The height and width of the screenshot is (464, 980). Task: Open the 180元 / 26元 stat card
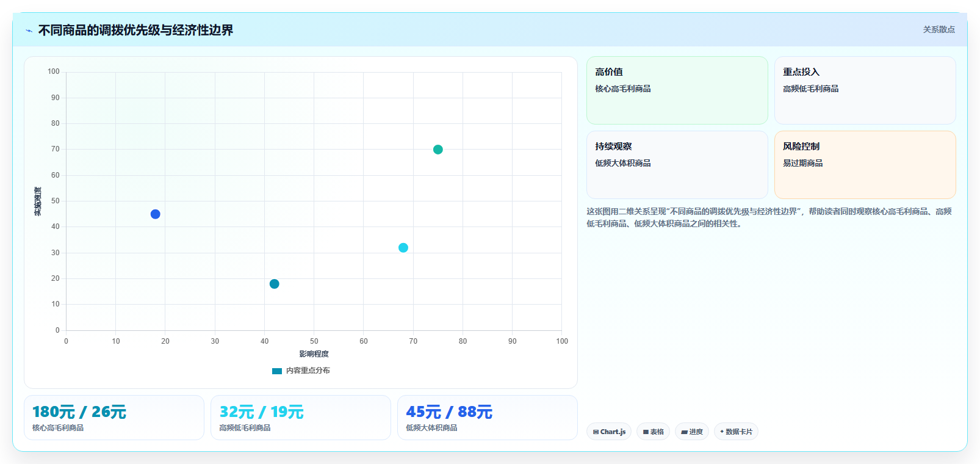[x=114, y=418]
